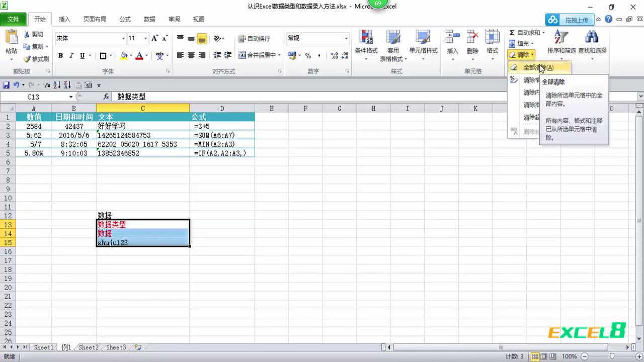Switch to the Insert (插入) ribbon tab

(x=64, y=19)
